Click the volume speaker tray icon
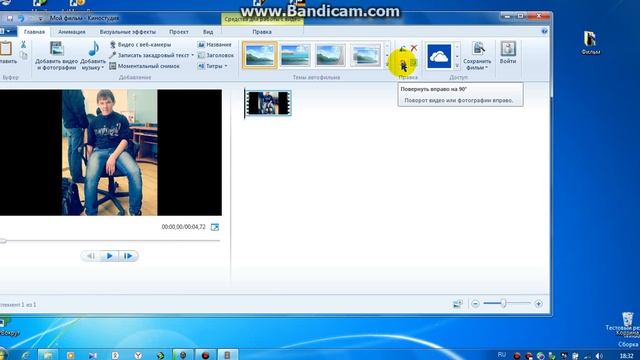640x360 pixels. [599, 356]
